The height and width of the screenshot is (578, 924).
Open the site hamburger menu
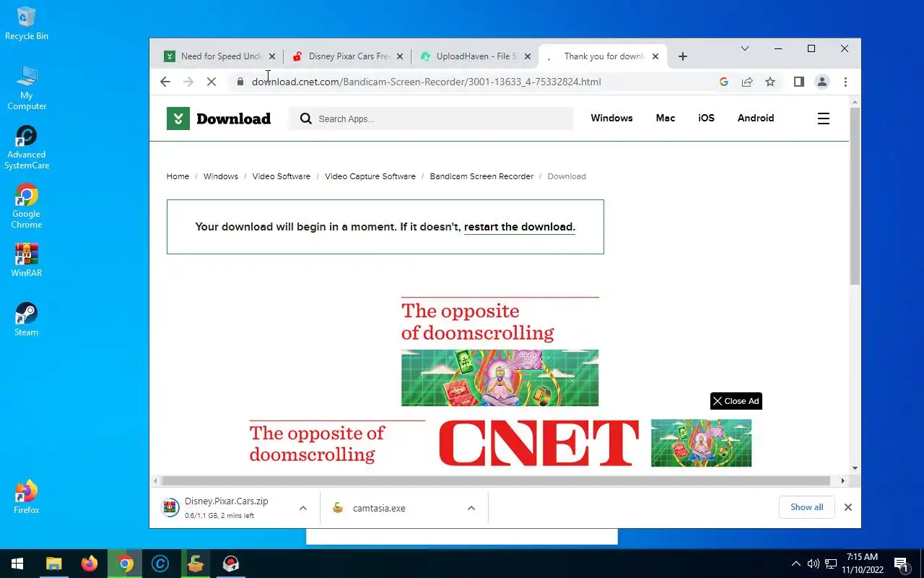pos(824,118)
